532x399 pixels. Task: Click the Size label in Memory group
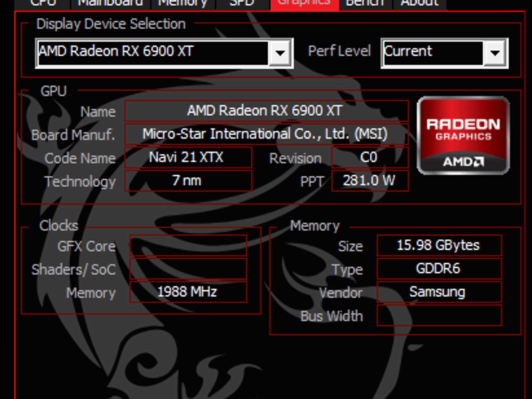tap(350, 246)
